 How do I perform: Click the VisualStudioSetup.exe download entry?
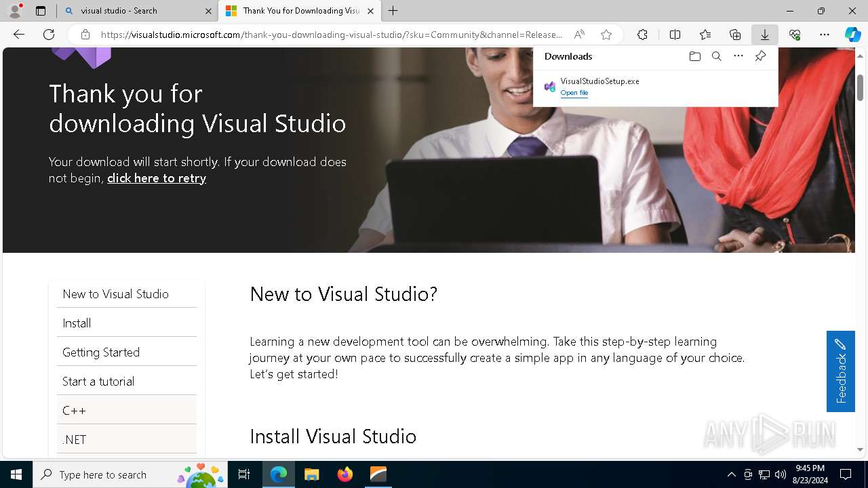(x=655, y=87)
